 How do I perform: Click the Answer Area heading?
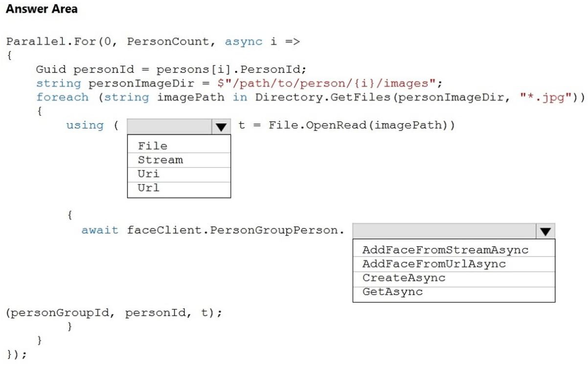pyautogui.click(x=41, y=9)
